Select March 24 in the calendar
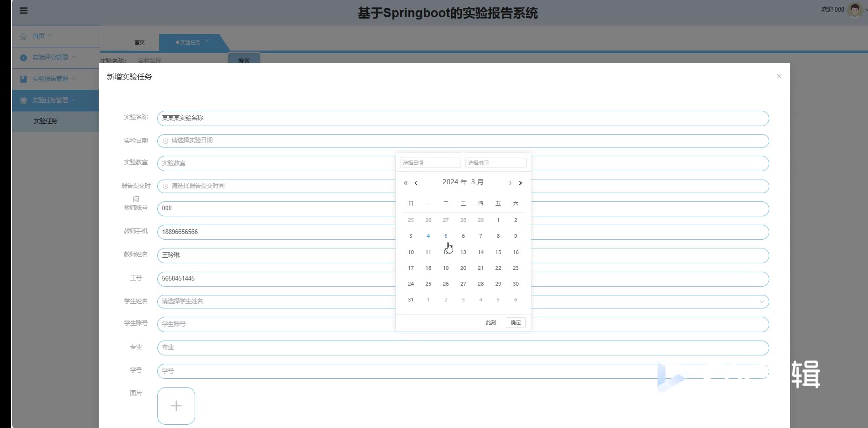 tap(411, 284)
